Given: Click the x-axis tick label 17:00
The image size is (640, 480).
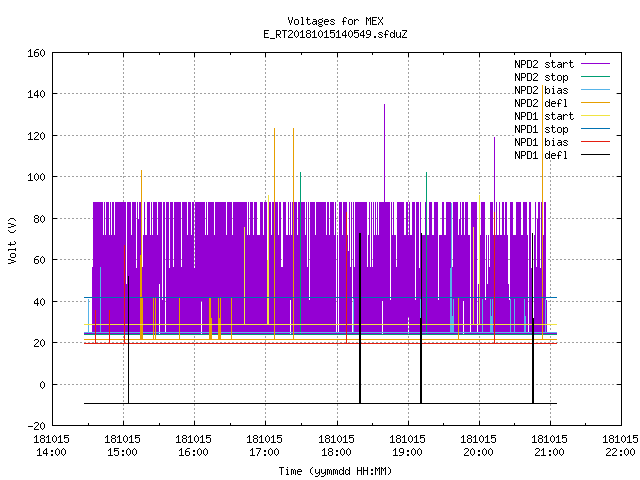Looking at the screenshot, I should (264, 452).
